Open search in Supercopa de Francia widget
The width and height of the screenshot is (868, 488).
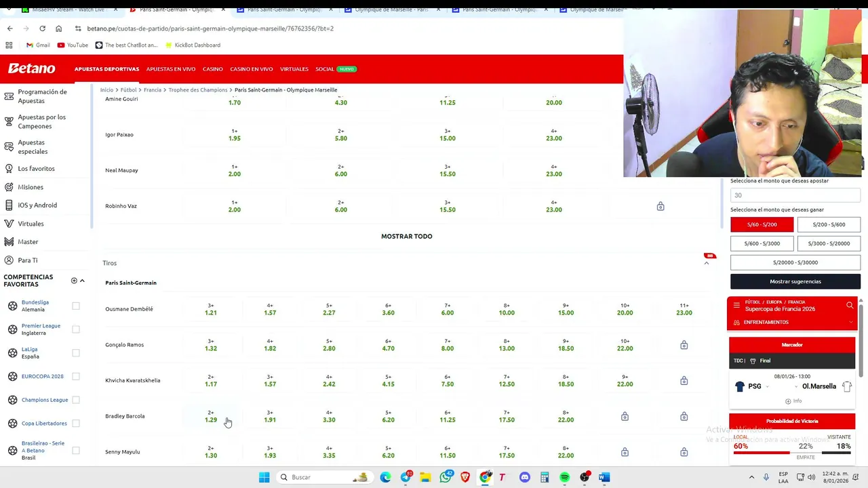pos(850,306)
